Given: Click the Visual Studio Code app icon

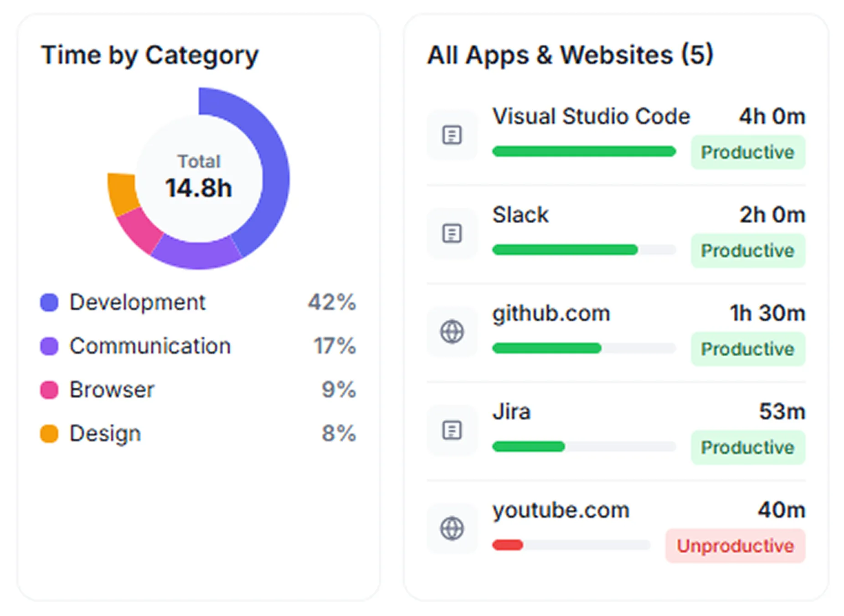Looking at the screenshot, I should click(452, 135).
